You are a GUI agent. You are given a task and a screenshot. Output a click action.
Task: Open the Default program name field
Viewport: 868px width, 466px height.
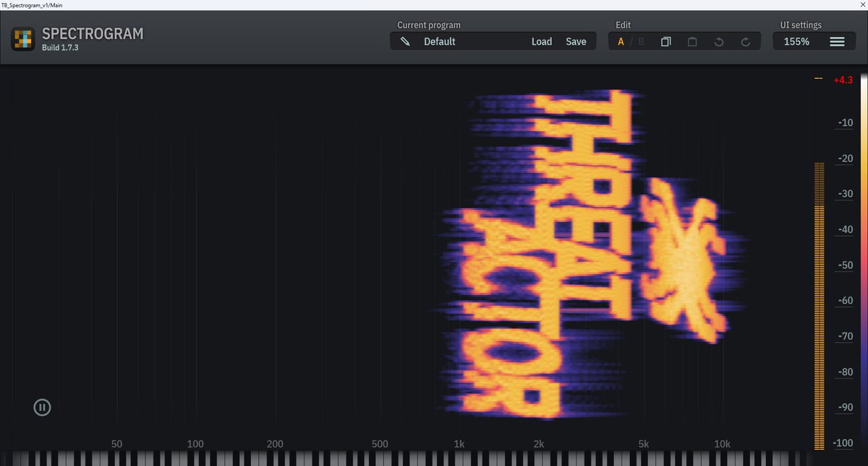pyautogui.click(x=439, y=41)
